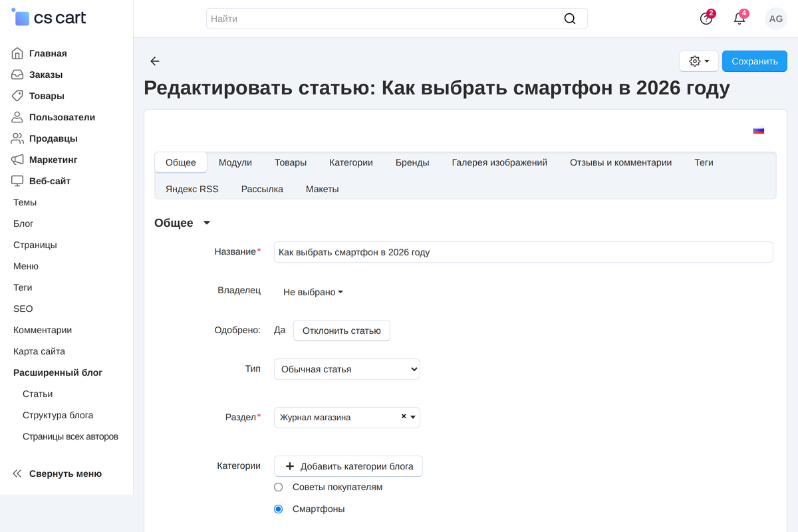The image size is (798, 532).
Task: Open the gear settings dropdown
Action: click(699, 61)
